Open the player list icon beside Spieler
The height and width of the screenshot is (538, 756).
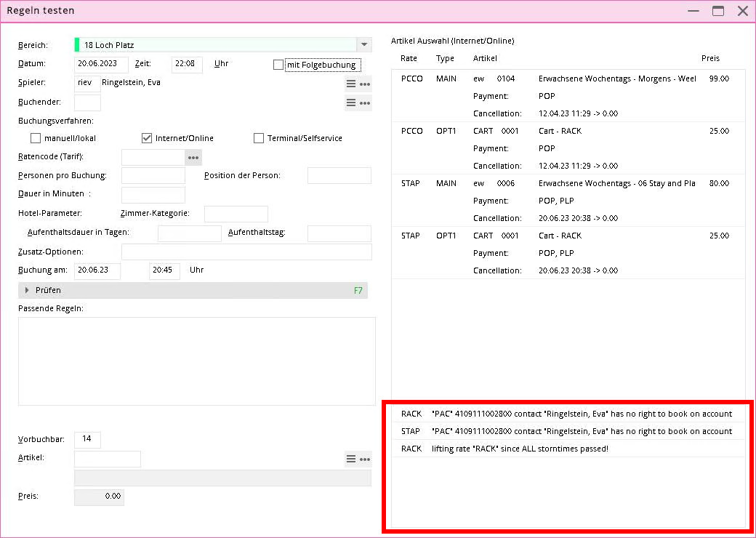point(351,84)
